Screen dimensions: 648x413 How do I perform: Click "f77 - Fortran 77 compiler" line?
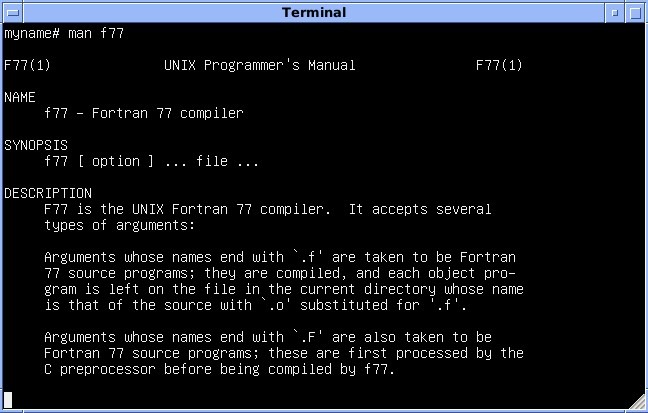pyautogui.click(x=143, y=114)
